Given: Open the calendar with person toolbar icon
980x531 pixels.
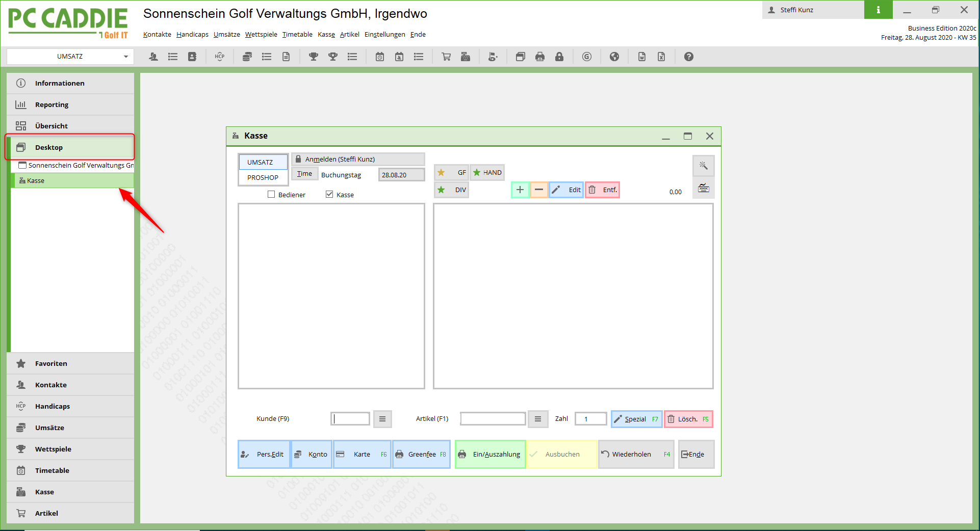Looking at the screenshot, I should 399,57.
